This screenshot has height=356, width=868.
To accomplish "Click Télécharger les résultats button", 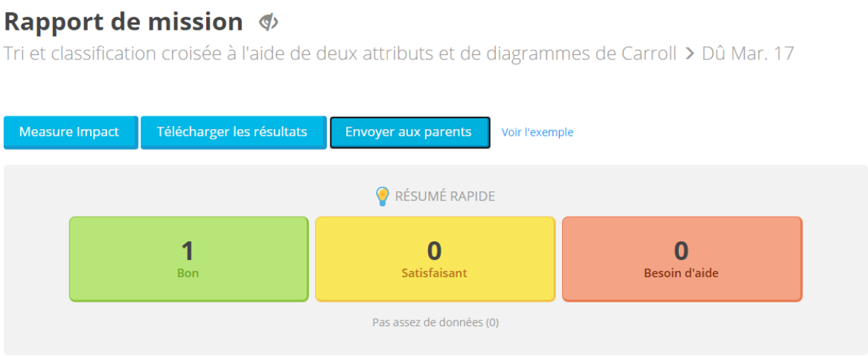I will (x=233, y=133).
